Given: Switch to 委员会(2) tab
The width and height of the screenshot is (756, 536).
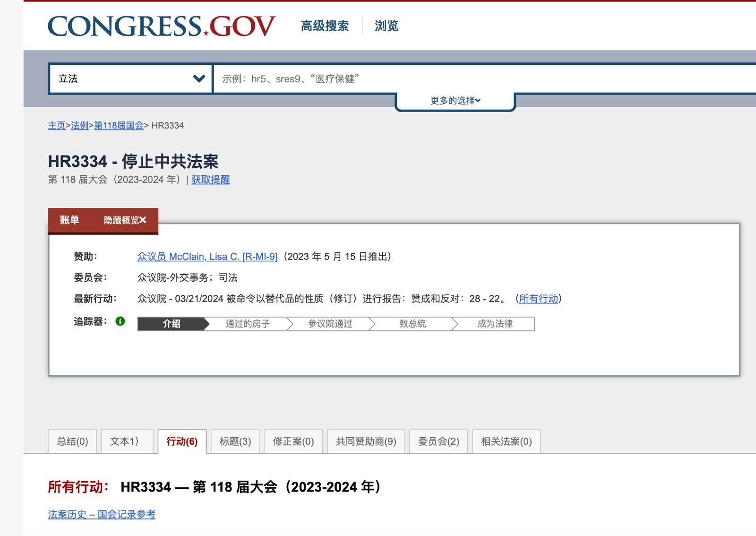Looking at the screenshot, I should click(x=438, y=441).
